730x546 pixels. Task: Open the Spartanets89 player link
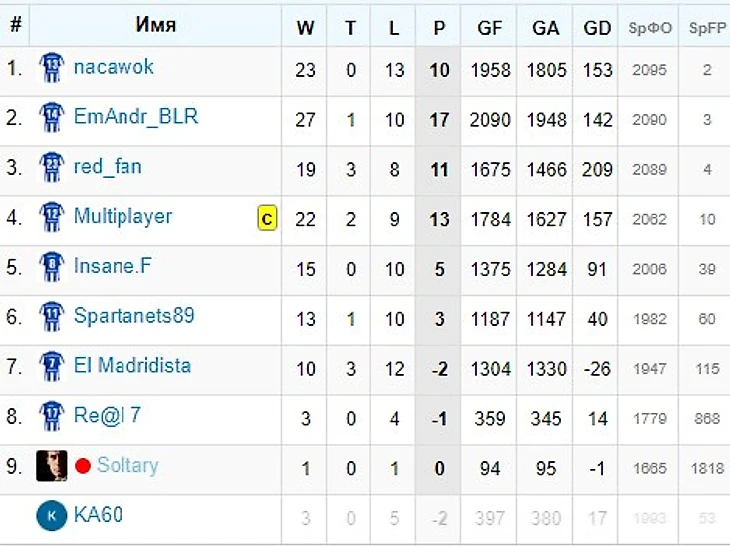[134, 316]
